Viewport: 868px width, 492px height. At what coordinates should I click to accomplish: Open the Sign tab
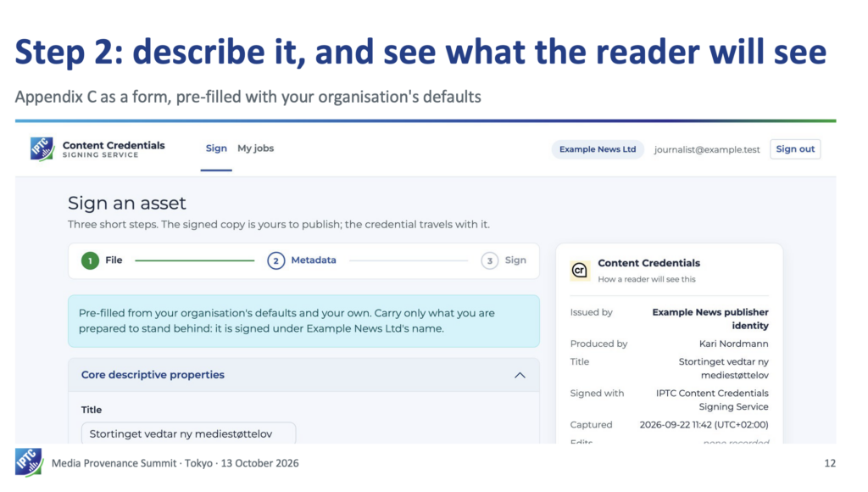[x=216, y=148]
